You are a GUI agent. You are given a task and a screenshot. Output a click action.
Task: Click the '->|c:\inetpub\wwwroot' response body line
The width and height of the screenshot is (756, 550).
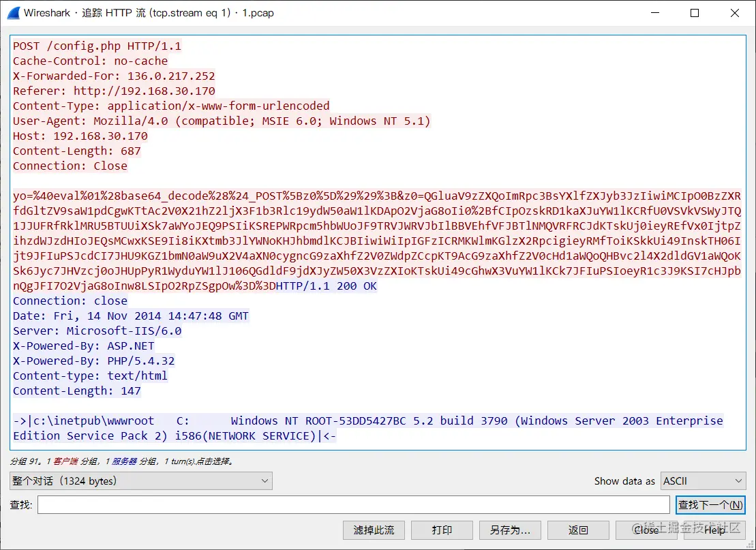point(368,421)
